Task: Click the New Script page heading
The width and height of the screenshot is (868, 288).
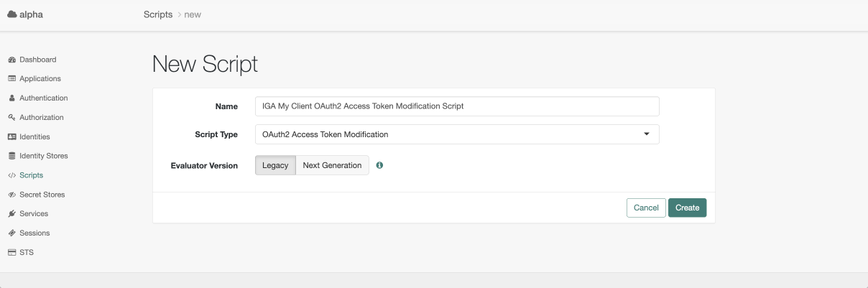Action: click(206, 64)
